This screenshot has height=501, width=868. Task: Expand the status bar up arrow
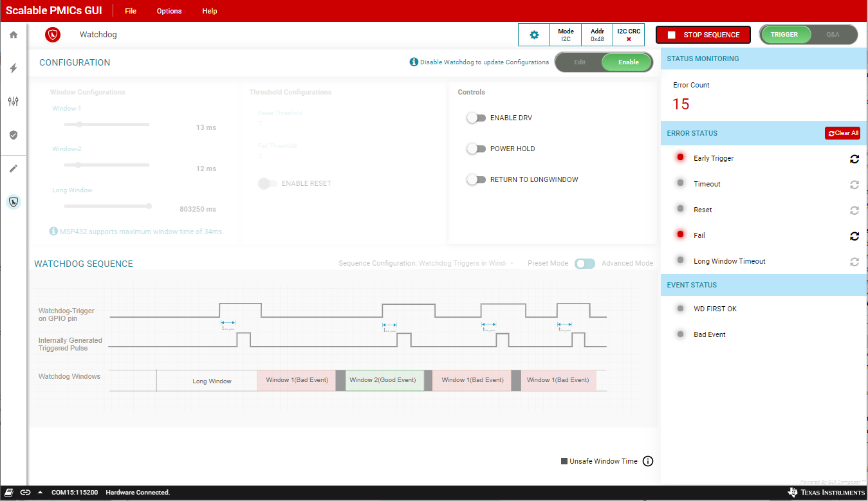[40, 493]
